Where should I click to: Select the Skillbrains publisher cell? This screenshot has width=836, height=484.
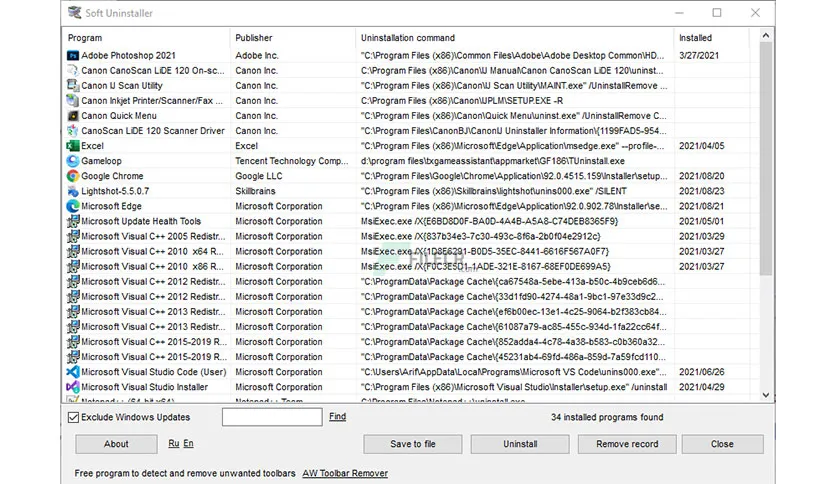(x=255, y=191)
